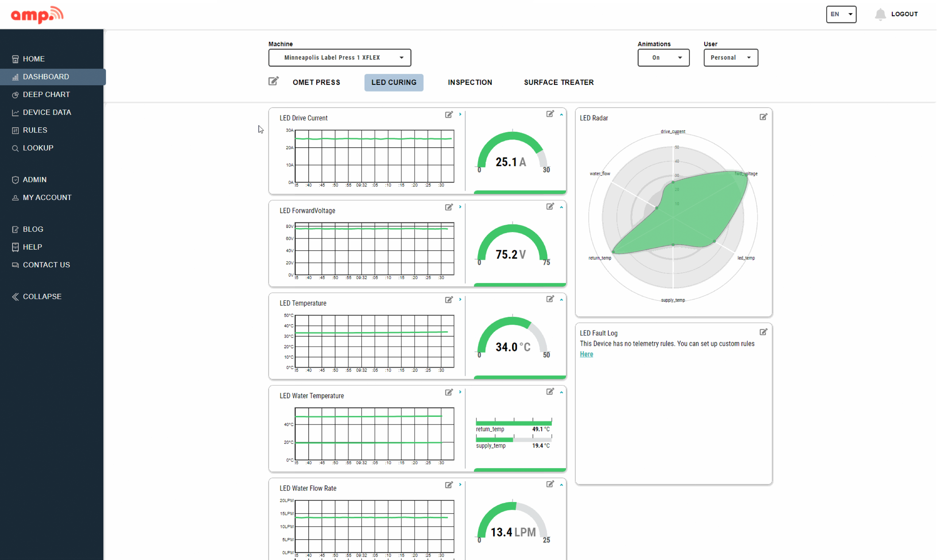Switch to the SURFACE TREATER tab
This screenshot has width=947, height=560.
[x=558, y=82]
